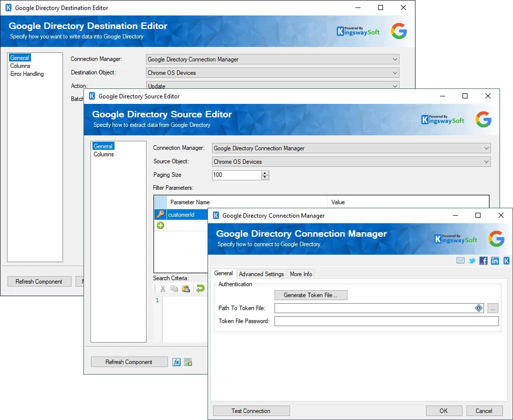Click the Value column header
This screenshot has width=513, height=420.
click(x=408, y=202)
